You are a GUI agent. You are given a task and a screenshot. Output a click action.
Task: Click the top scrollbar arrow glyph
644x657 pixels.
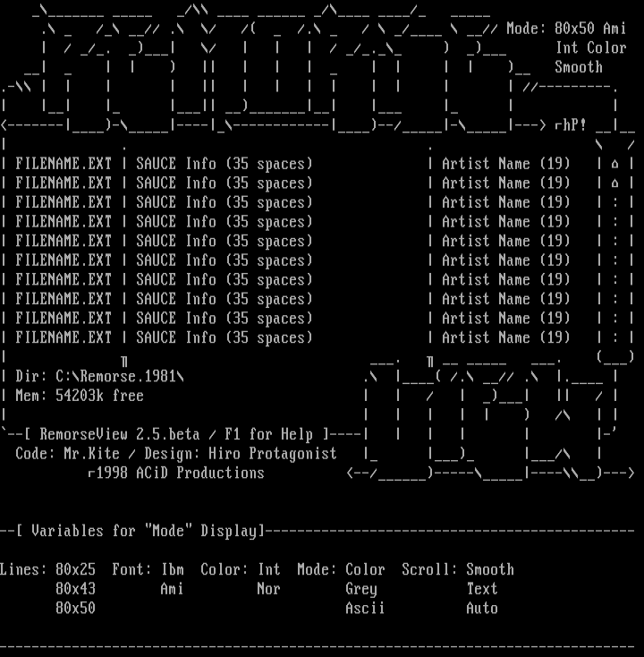pos(615,164)
